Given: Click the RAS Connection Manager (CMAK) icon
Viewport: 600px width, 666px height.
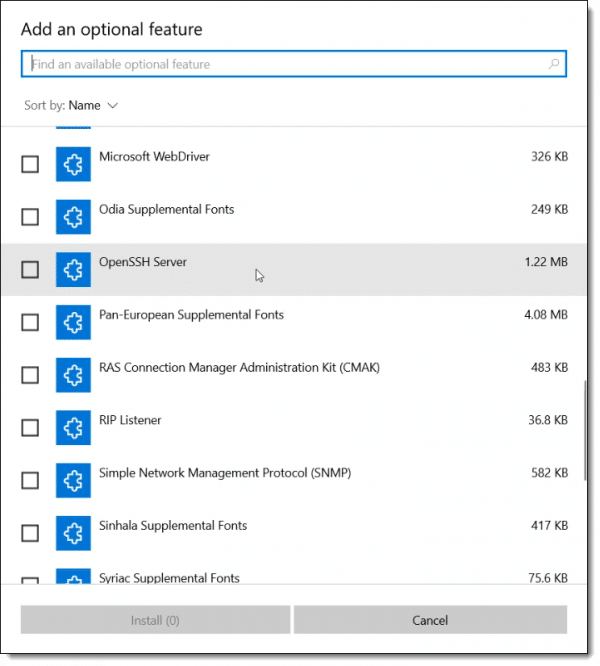Looking at the screenshot, I should 73,375.
